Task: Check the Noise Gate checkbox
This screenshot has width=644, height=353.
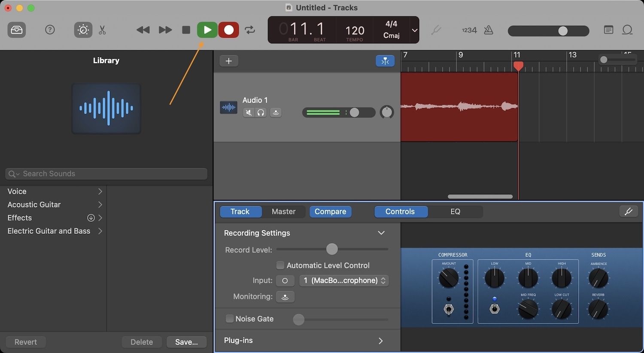Action: (230, 319)
